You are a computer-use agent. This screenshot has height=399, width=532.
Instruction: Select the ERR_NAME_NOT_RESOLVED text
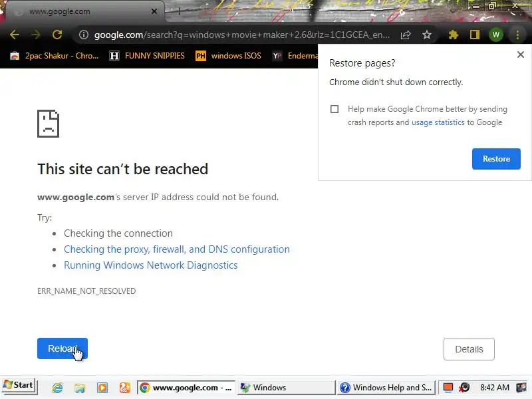coord(86,291)
